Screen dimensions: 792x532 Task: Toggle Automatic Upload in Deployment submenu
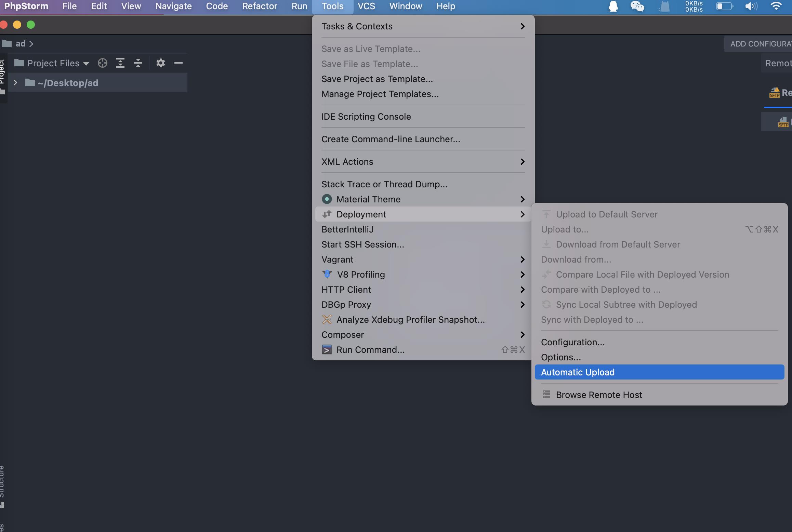(x=659, y=372)
